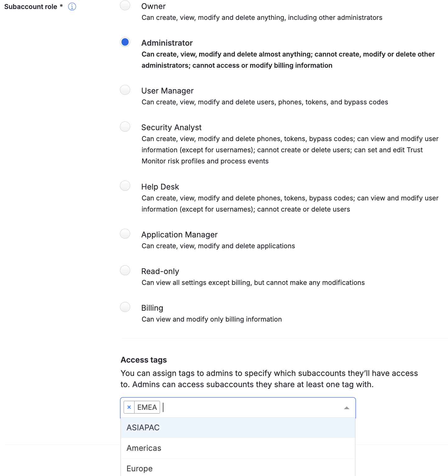The height and width of the screenshot is (476, 448).
Task: Click the Owner role label
Action: coord(153,6)
